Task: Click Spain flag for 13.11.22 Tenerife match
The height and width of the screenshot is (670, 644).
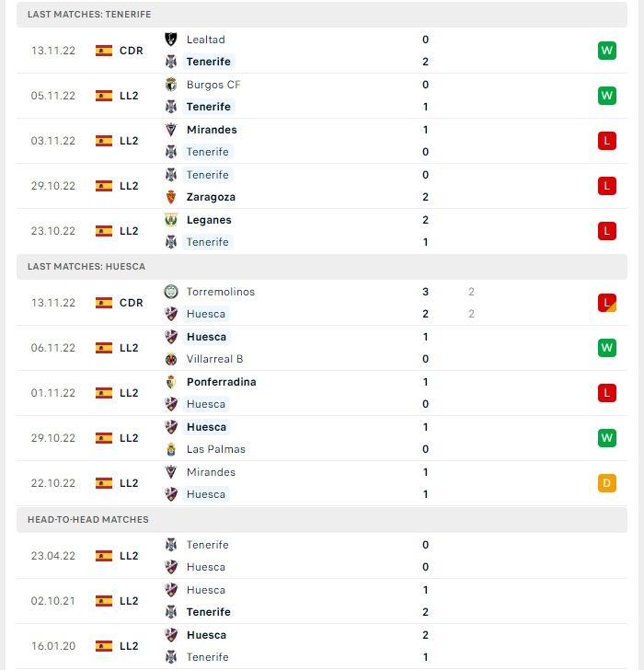Action: coord(104,51)
